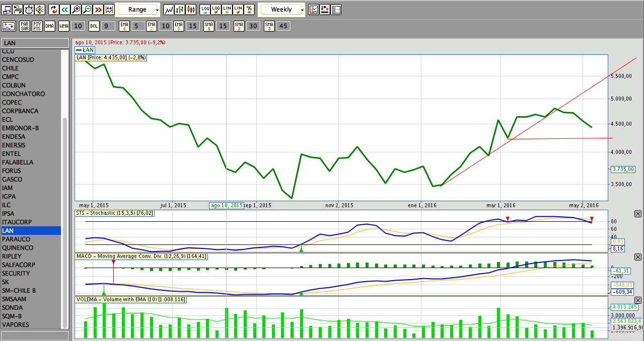Select COPEC in the symbol list
The image size is (644, 341).
click(12, 103)
